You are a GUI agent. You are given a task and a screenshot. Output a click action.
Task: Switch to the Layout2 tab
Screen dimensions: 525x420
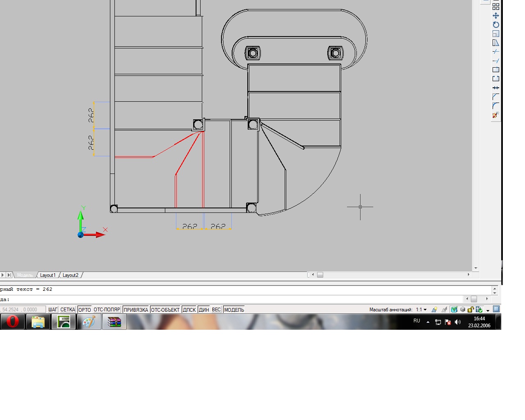[70, 275]
